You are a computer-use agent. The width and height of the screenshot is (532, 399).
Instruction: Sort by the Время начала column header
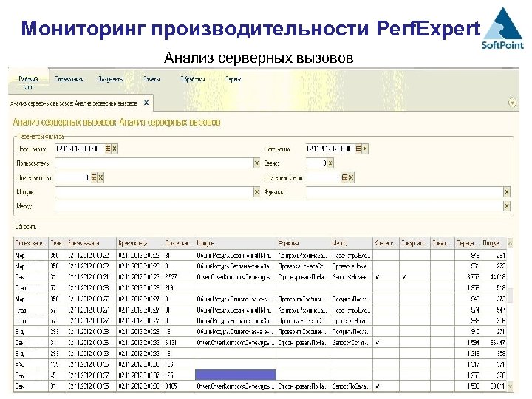tap(91, 243)
